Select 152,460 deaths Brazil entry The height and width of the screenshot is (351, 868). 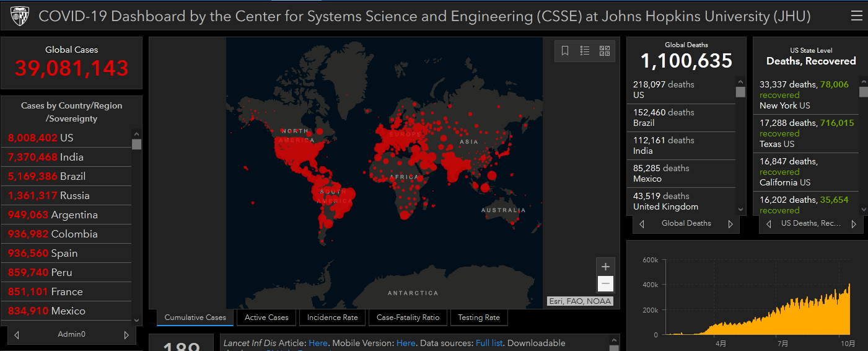pyautogui.click(x=682, y=118)
